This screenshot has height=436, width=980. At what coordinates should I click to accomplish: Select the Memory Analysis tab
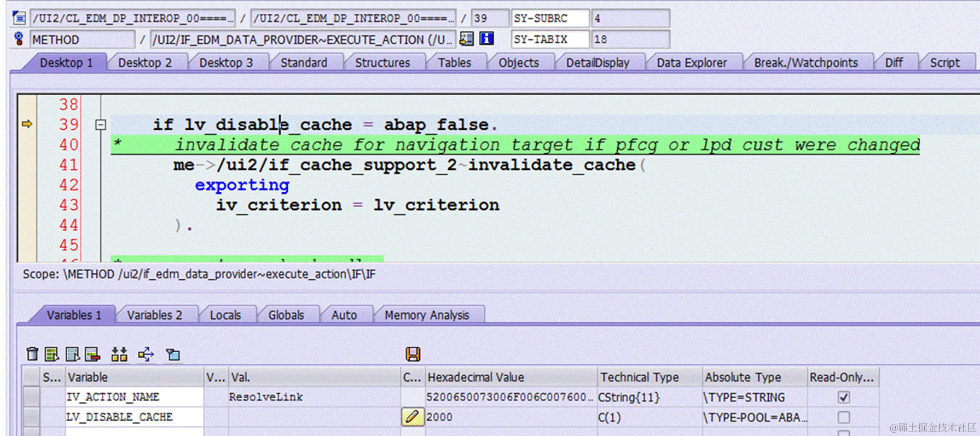[x=427, y=315]
